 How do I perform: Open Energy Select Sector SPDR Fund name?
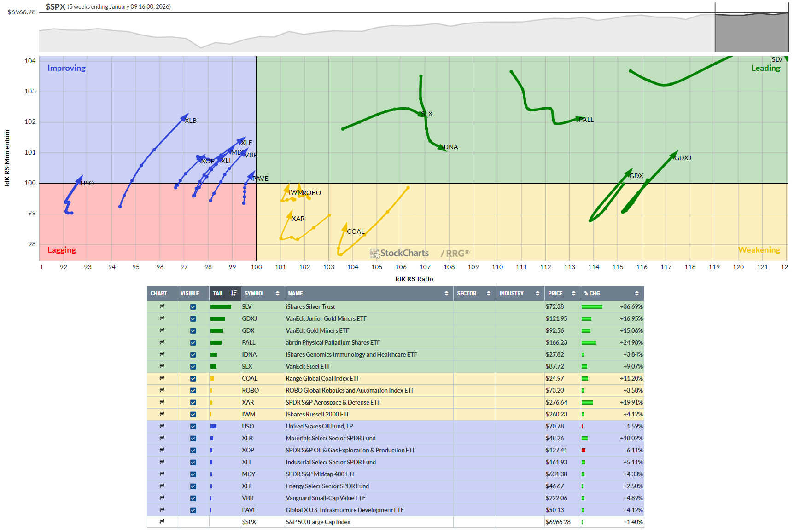[x=327, y=486]
